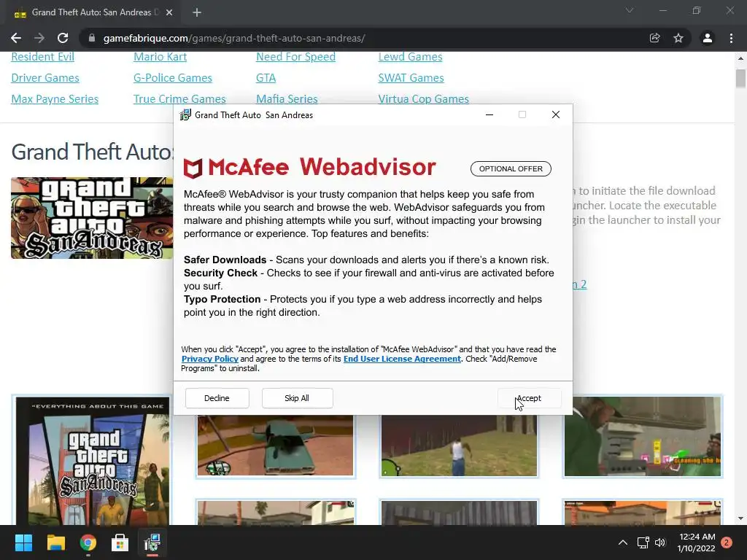
Task: Open the Lewd Games link
Action: pos(410,57)
